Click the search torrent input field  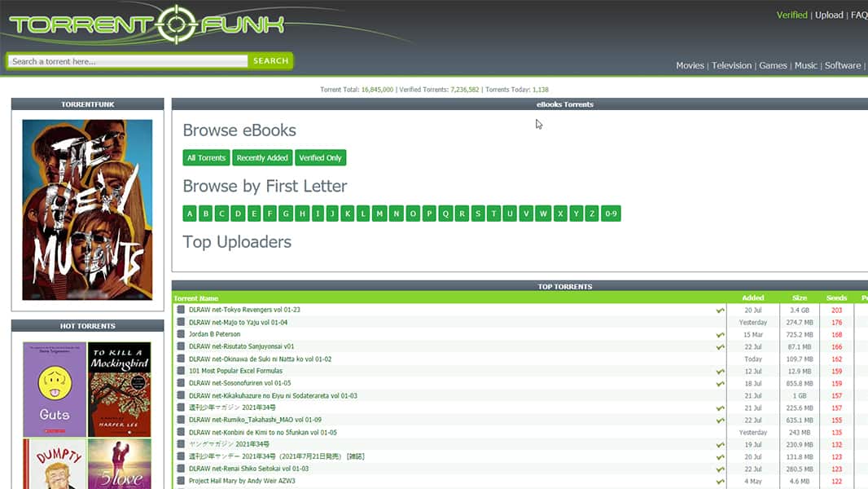click(x=128, y=61)
